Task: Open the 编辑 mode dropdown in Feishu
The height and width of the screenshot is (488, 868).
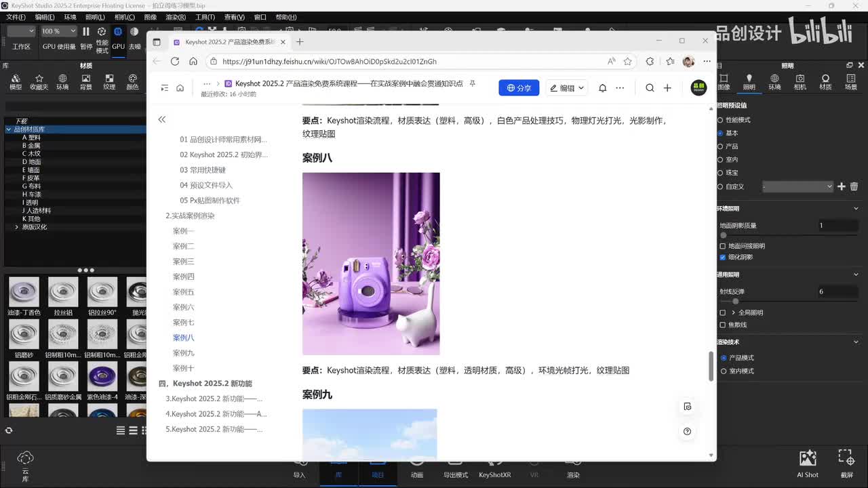Action: tap(568, 87)
